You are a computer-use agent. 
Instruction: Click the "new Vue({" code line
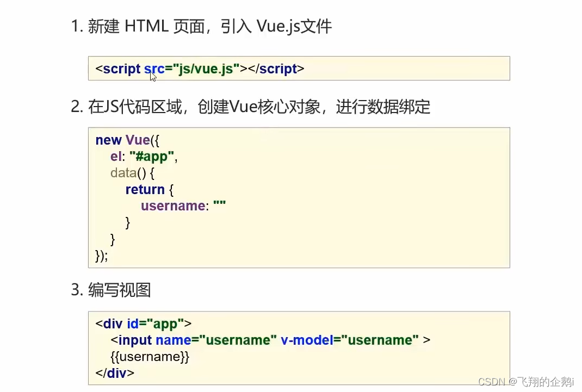(127, 140)
